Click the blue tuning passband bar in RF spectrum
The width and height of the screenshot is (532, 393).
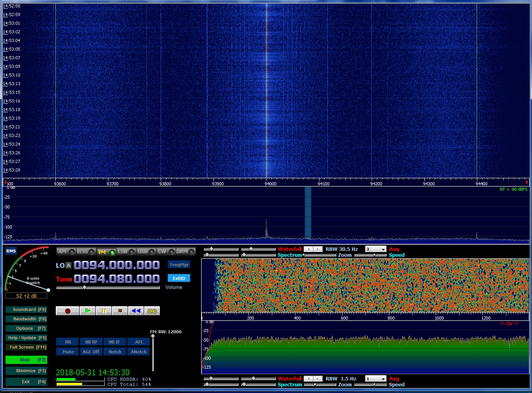point(308,213)
